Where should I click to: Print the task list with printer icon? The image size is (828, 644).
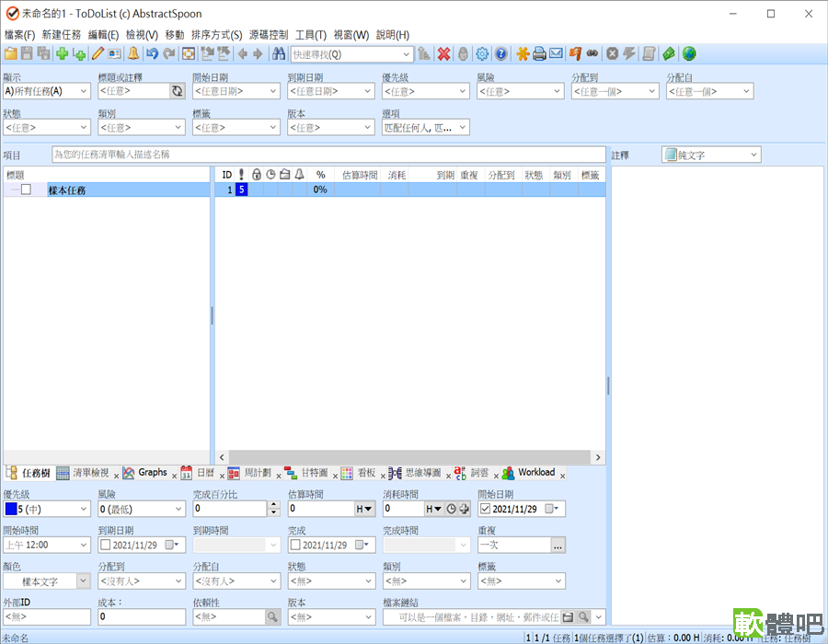point(539,54)
